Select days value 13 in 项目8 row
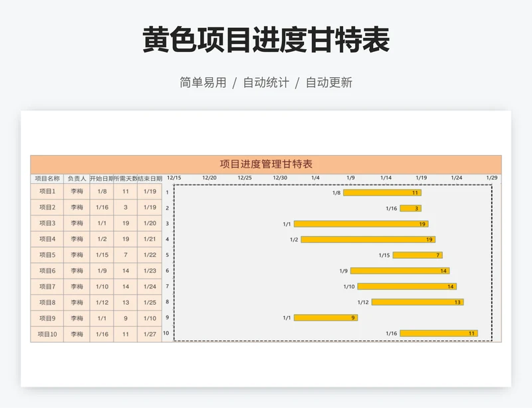532x408 pixels. click(126, 302)
